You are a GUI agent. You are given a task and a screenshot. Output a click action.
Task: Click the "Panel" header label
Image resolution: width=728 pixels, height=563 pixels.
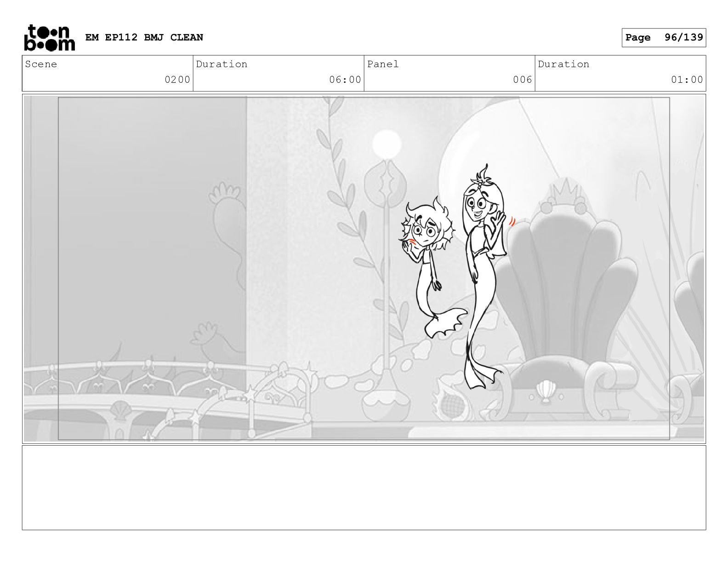pyautogui.click(x=383, y=64)
